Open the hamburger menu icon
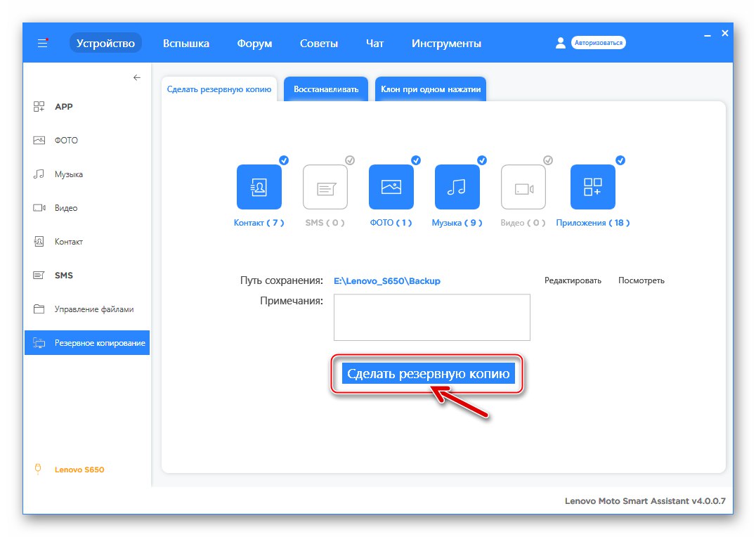This screenshot has width=756, height=537. point(42,43)
